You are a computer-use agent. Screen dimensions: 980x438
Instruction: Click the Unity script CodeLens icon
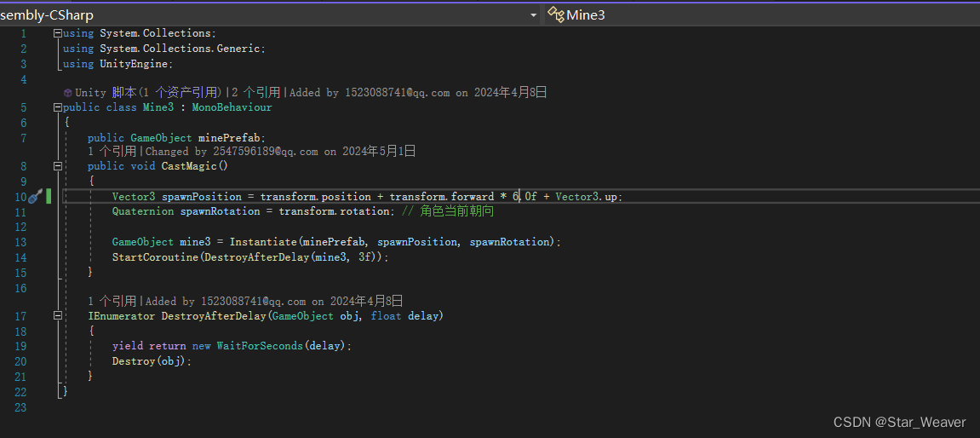[67, 93]
